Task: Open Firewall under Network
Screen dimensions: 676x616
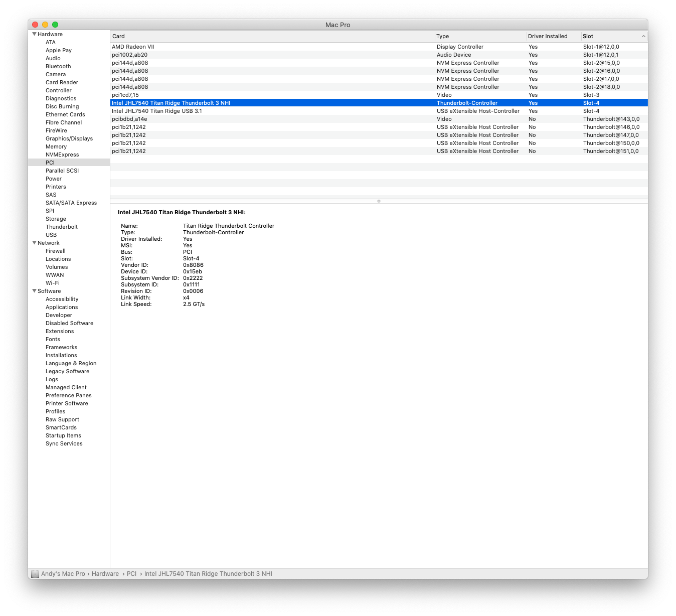Action: tap(56, 251)
